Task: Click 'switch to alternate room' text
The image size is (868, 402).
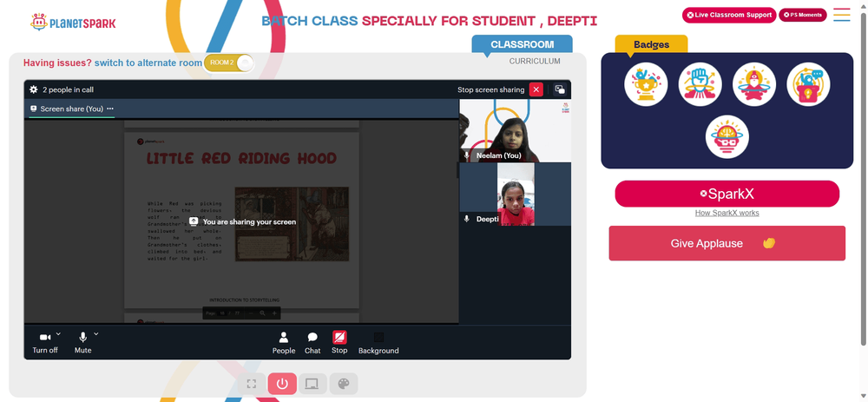Action: (x=148, y=63)
